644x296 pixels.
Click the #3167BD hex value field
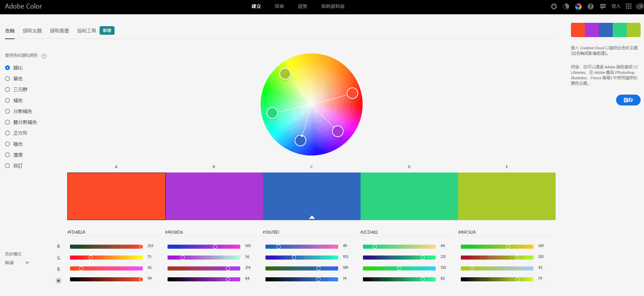tap(309, 232)
